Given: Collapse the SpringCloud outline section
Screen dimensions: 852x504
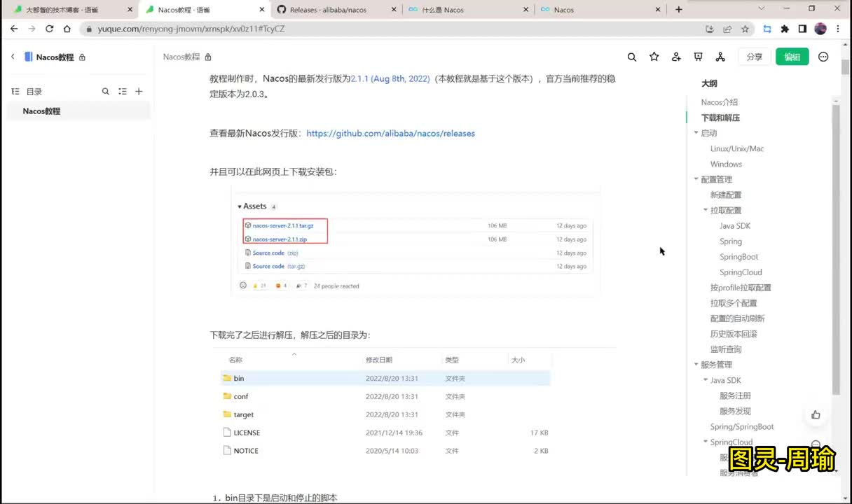Looking at the screenshot, I should click(x=706, y=442).
